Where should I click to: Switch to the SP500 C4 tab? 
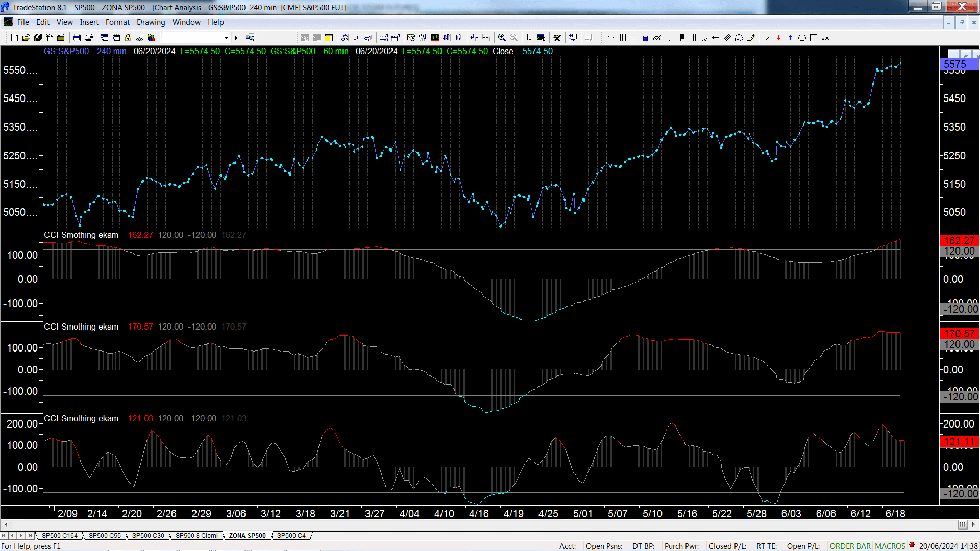291,536
